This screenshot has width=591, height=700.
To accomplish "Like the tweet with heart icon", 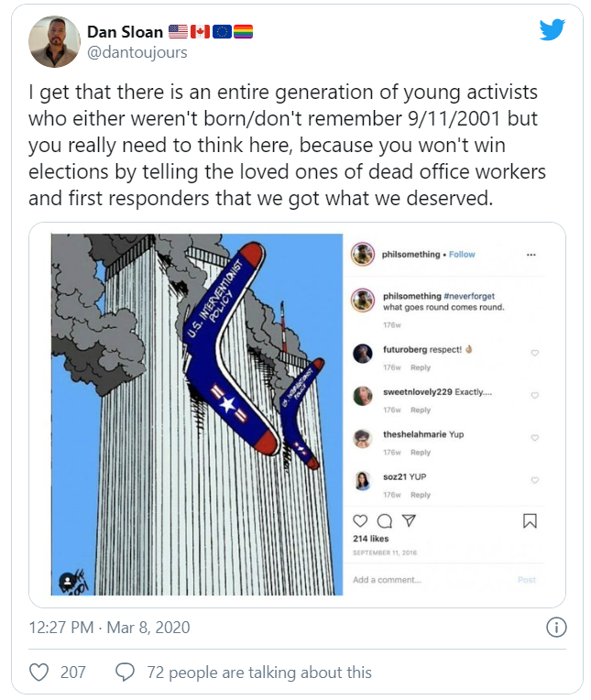I will (x=39, y=673).
